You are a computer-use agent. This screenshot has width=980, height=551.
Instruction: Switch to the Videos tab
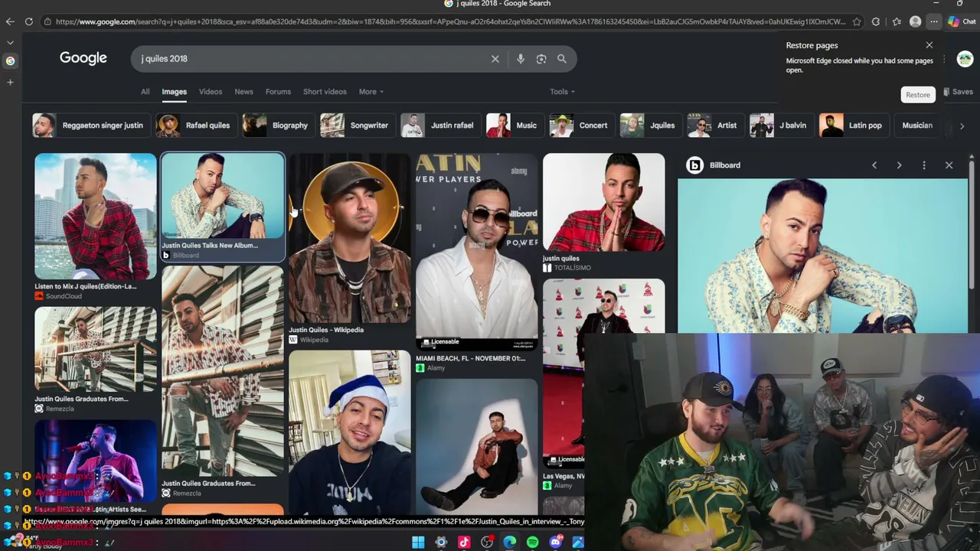[211, 92]
